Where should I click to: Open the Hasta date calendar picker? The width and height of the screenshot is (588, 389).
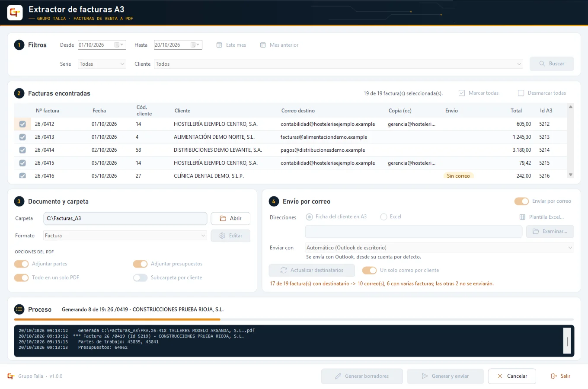(x=195, y=45)
